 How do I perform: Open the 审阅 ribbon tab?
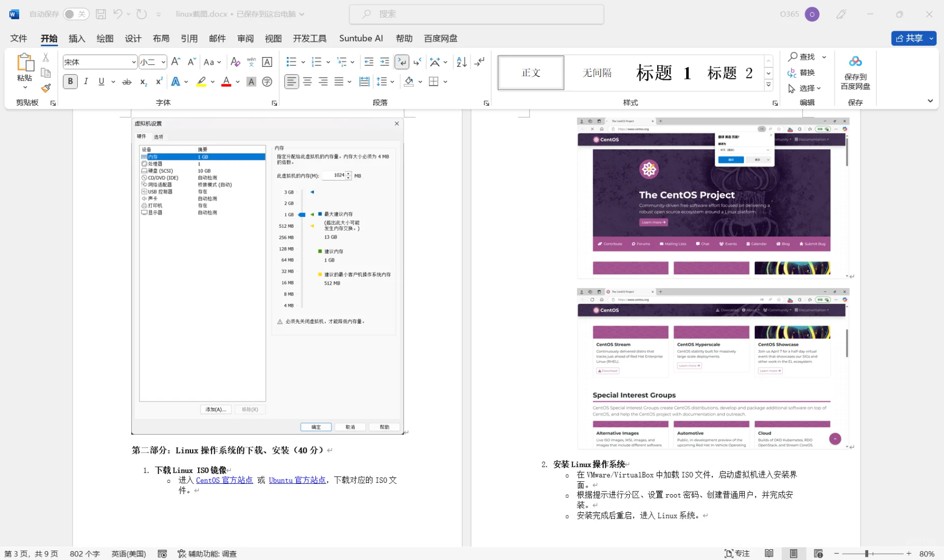click(x=245, y=38)
